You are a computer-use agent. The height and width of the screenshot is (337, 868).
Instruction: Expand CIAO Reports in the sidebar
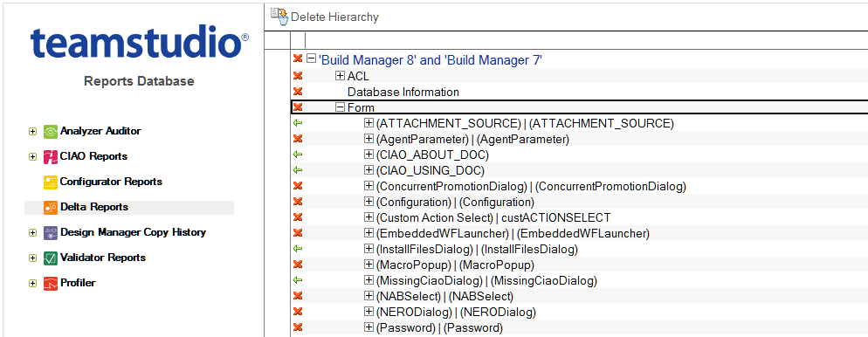32,157
